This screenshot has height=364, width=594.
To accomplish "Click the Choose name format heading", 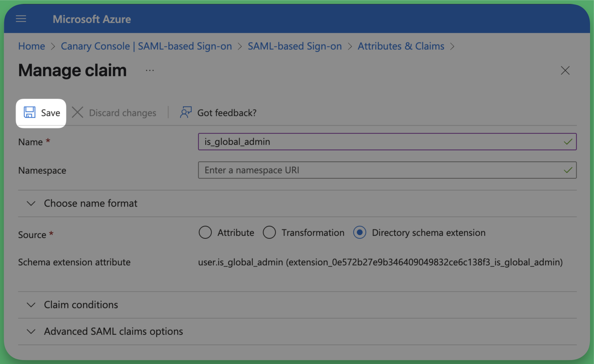I will tap(90, 204).
